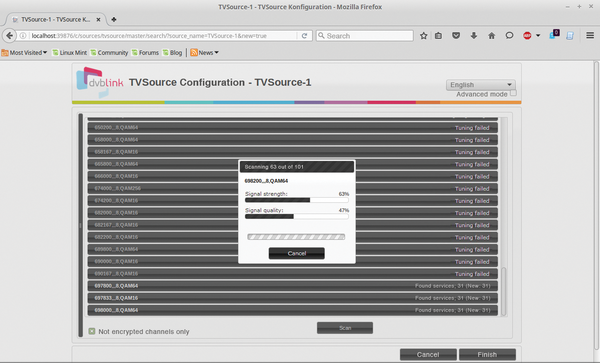This screenshot has width=600, height=363.
Task: Click the Adblock Plus icon
Action: pos(527,36)
